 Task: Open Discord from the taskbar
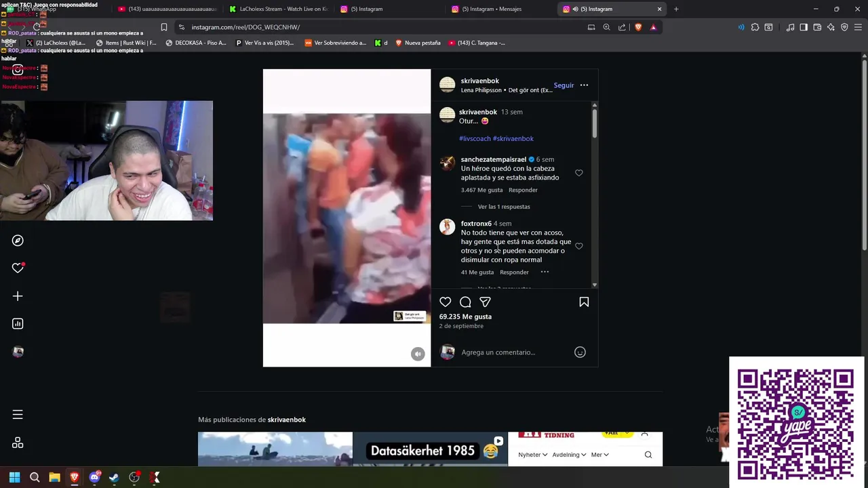click(x=94, y=477)
